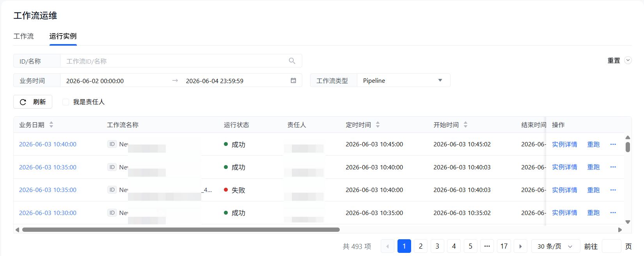The width and height of the screenshot is (644, 256).
Task: Open more actions for 10:40:00 row
Action: [x=613, y=144]
